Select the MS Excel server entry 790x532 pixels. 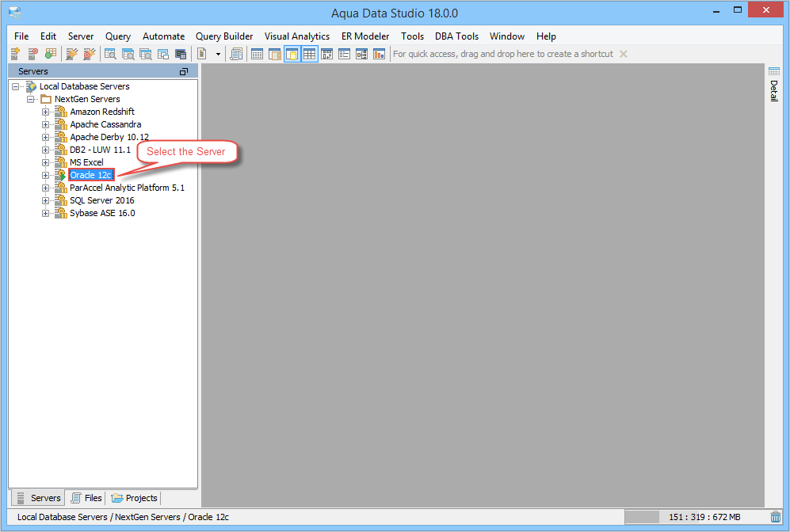point(86,162)
